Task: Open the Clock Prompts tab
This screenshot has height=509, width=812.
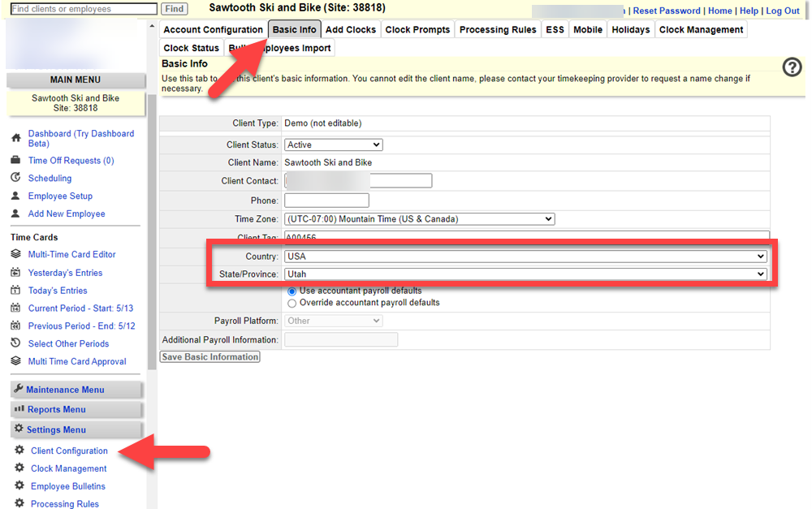Action: point(417,30)
